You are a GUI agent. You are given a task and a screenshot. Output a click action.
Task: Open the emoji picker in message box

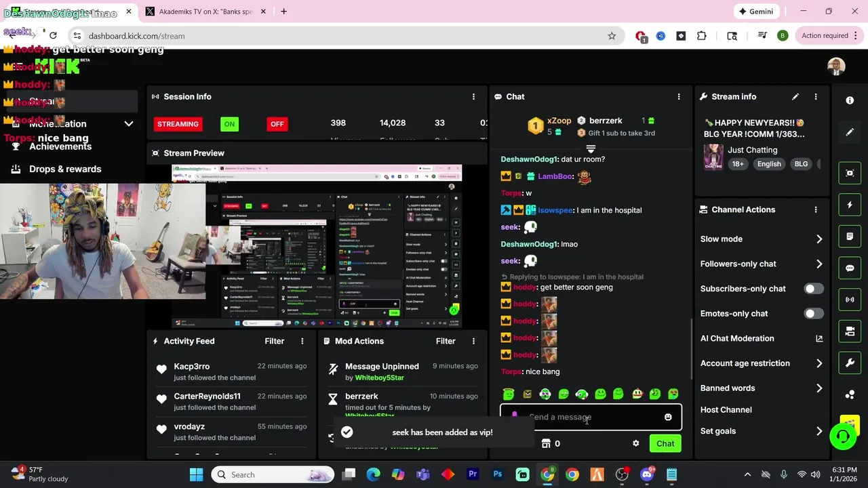[x=668, y=418]
